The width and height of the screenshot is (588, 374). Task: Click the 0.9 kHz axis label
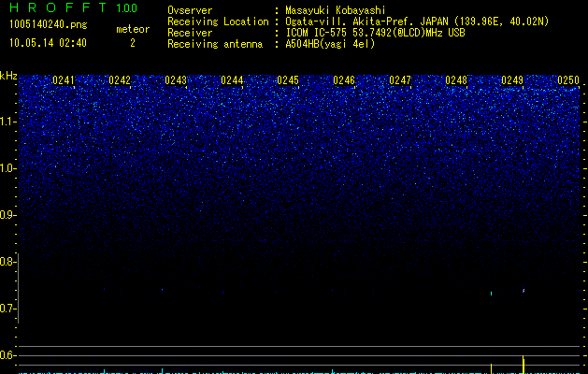(7, 215)
